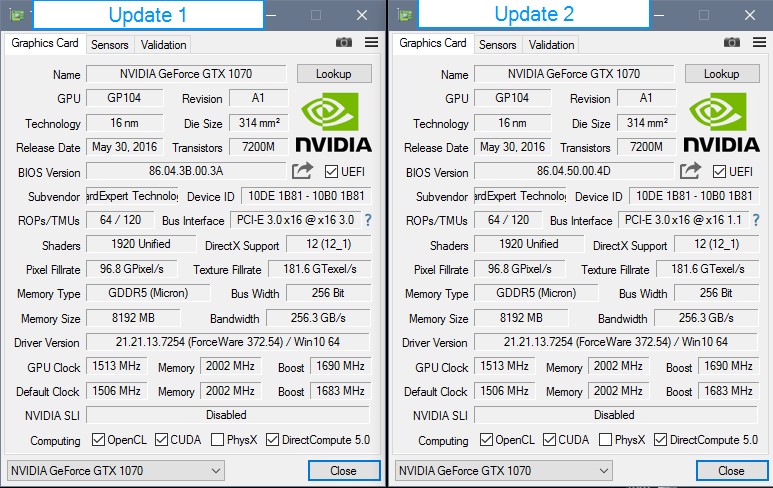Toggle OpenCL checkbox in Update 1 window
Image resolution: width=773 pixels, height=488 pixels.
(98, 439)
